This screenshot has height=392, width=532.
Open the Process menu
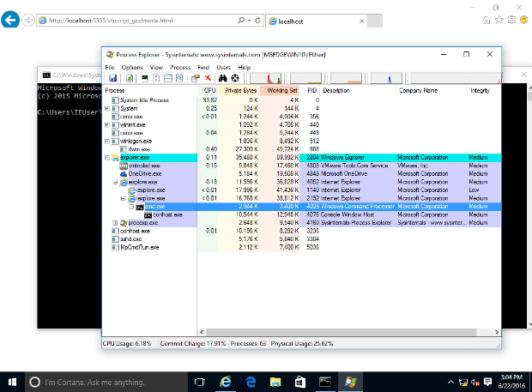(180, 67)
